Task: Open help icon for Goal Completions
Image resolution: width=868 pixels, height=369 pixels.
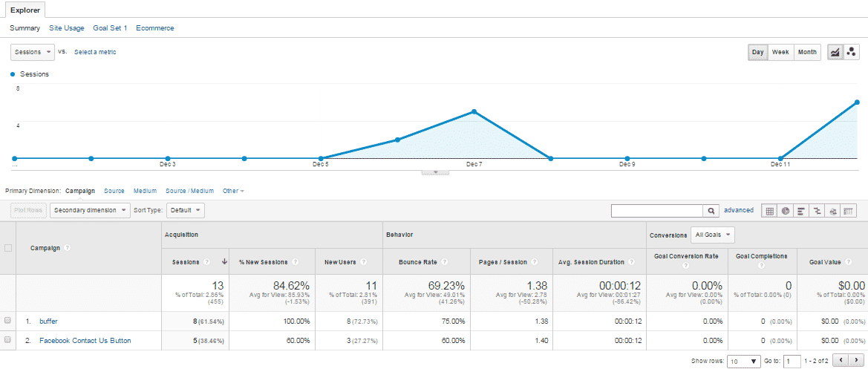Action: pos(762,266)
